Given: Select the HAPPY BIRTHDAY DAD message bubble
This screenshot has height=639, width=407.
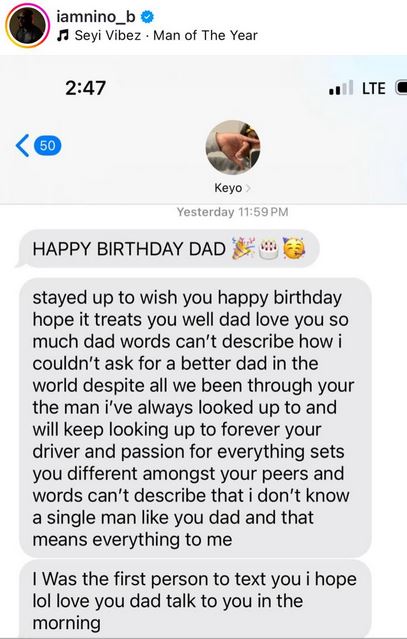Looking at the screenshot, I should (168, 249).
